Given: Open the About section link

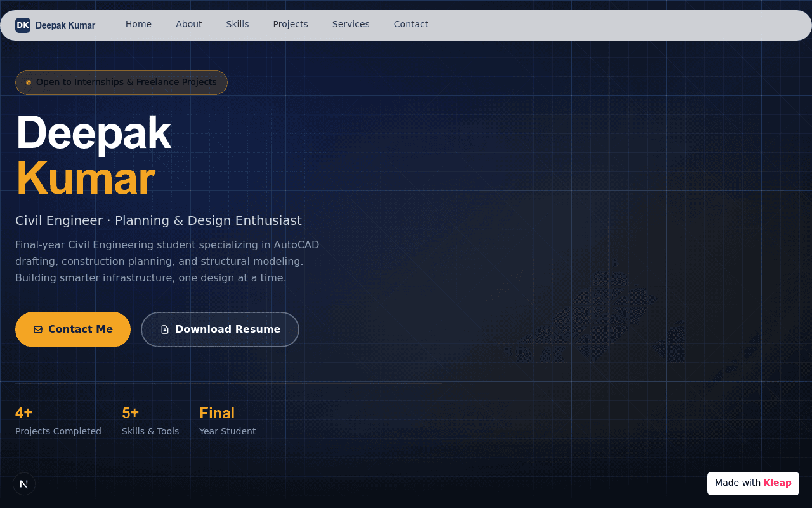Looking at the screenshot, I should point(189,24).
